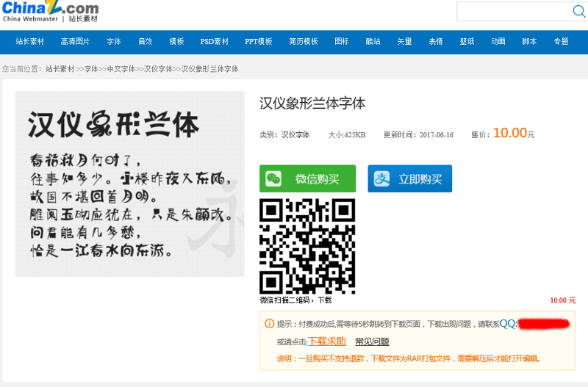Open the 常见问题 link
Image resolution: width=588 pixels, height=387 pixels.
pos(372,341)
